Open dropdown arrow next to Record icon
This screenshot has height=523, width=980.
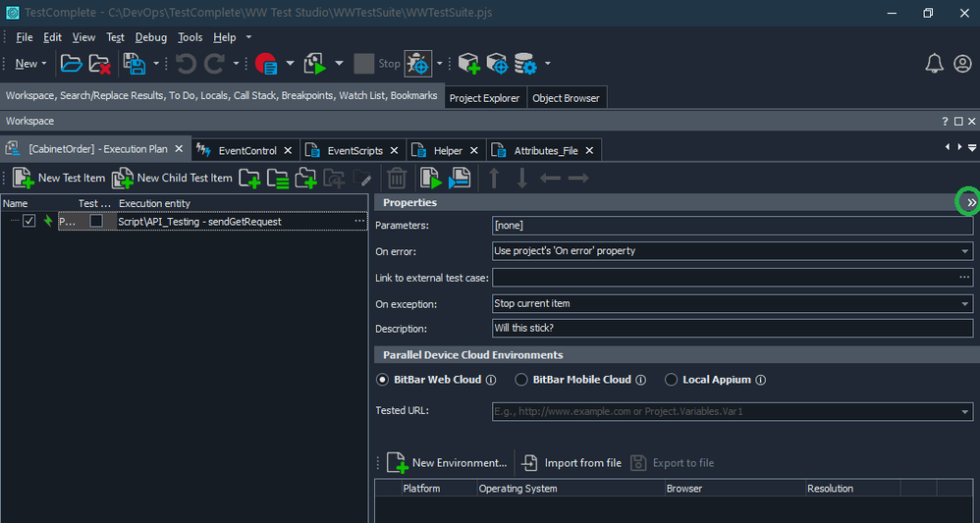point(290,64)
